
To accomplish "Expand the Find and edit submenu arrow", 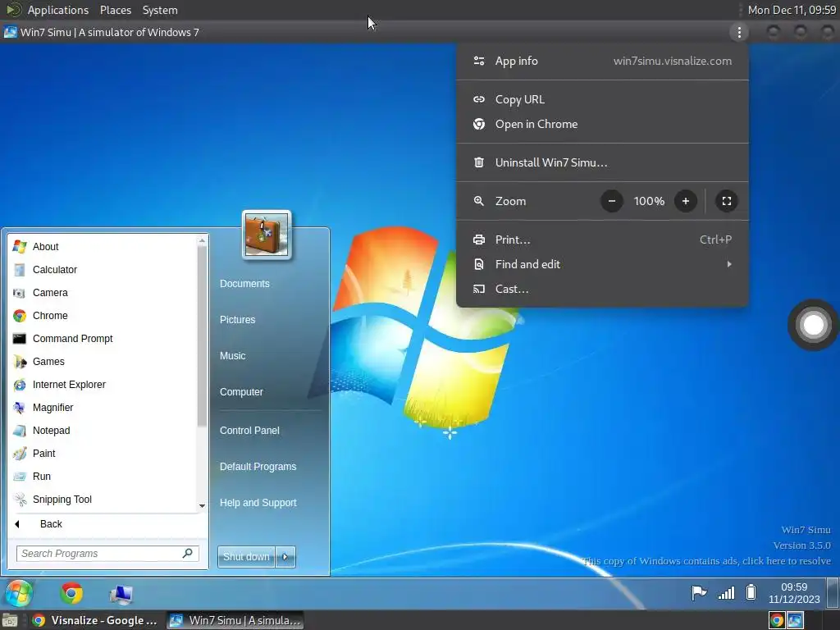I will [729, 264].
